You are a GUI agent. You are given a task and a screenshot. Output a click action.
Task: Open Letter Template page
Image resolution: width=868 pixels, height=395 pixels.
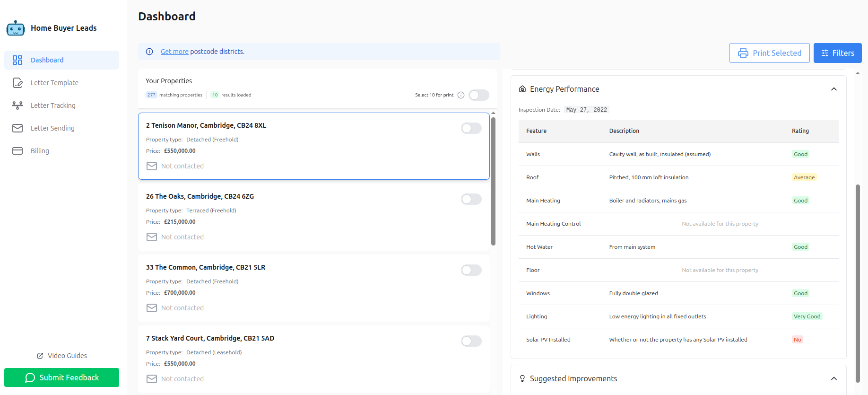point(61,83)
